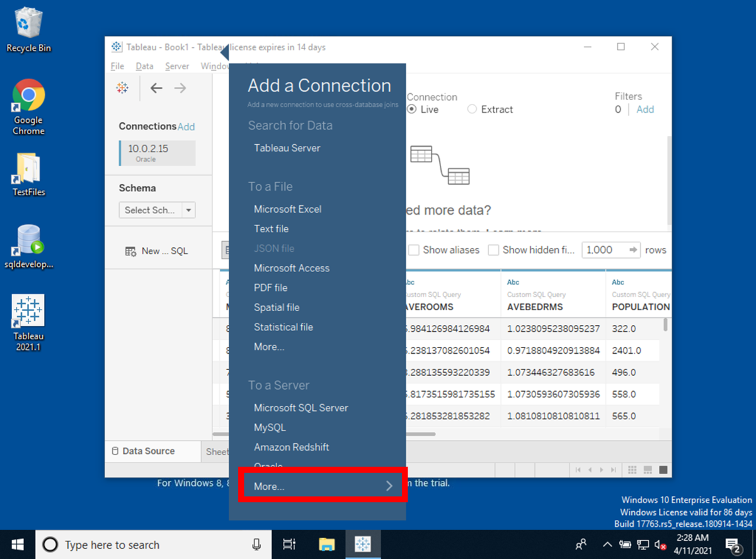
Task: Go to first sheet navigation arrow
Action: click(578, 470)
